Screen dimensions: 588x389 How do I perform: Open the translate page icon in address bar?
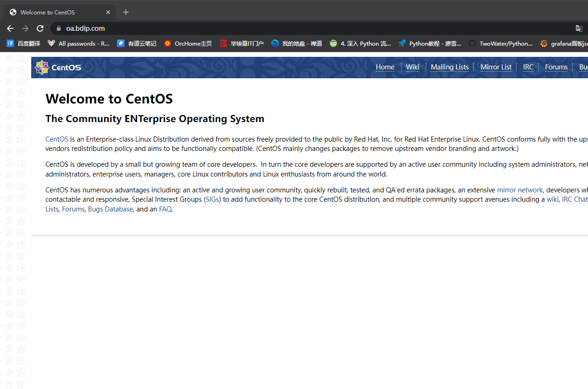point(579,28)
